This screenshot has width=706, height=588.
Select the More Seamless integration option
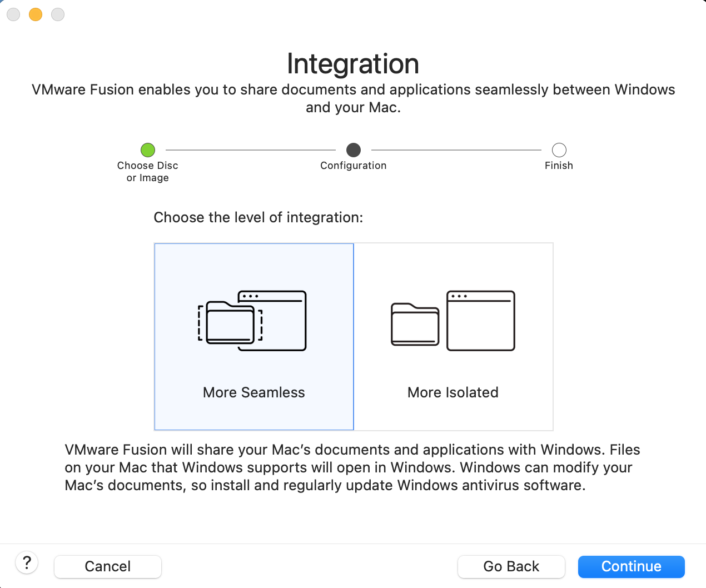(254, 337)
